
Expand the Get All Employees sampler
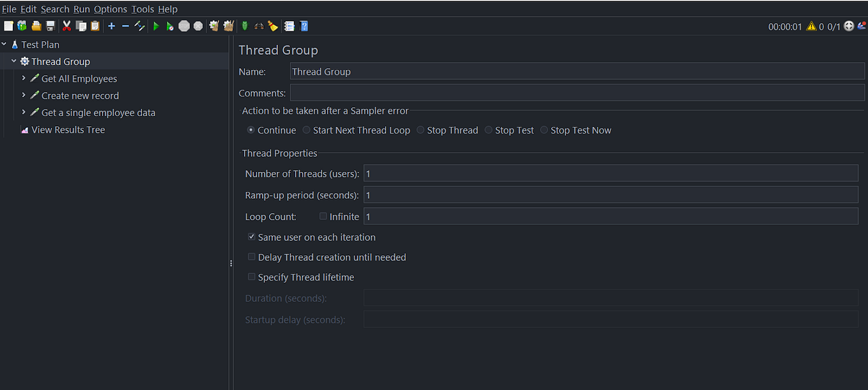[x=24, y=78]
